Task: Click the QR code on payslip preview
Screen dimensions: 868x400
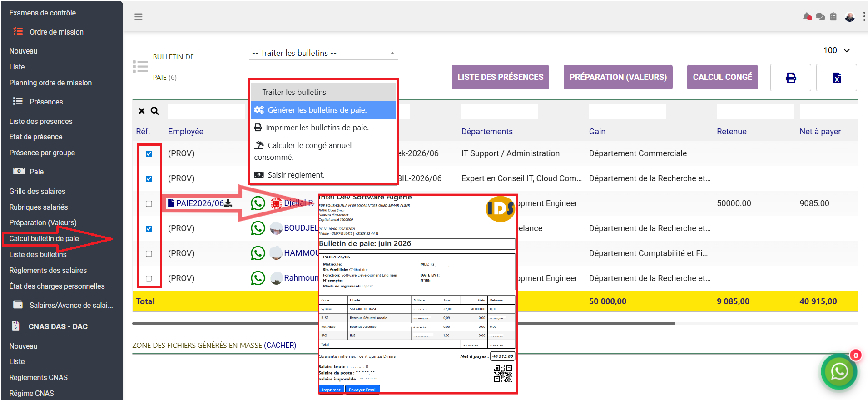Action: [503, 374]
